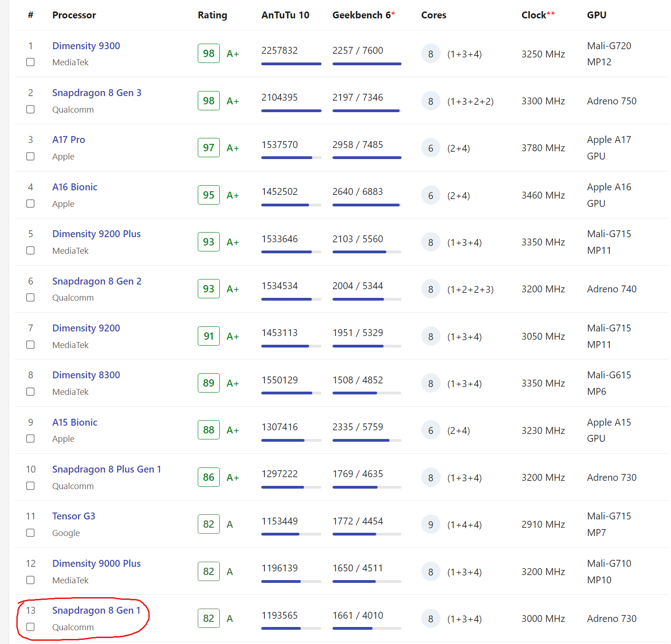Image resolution: width=671 pixels, height=644 pixels.
Task: Click the Geekbench score 2958 / 7485
Action: coord(358,145)
